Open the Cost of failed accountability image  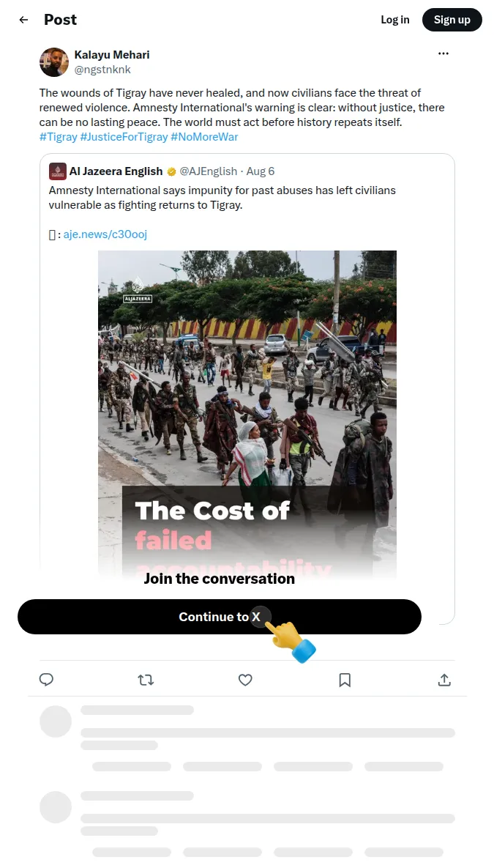click(x=247, y=414)
